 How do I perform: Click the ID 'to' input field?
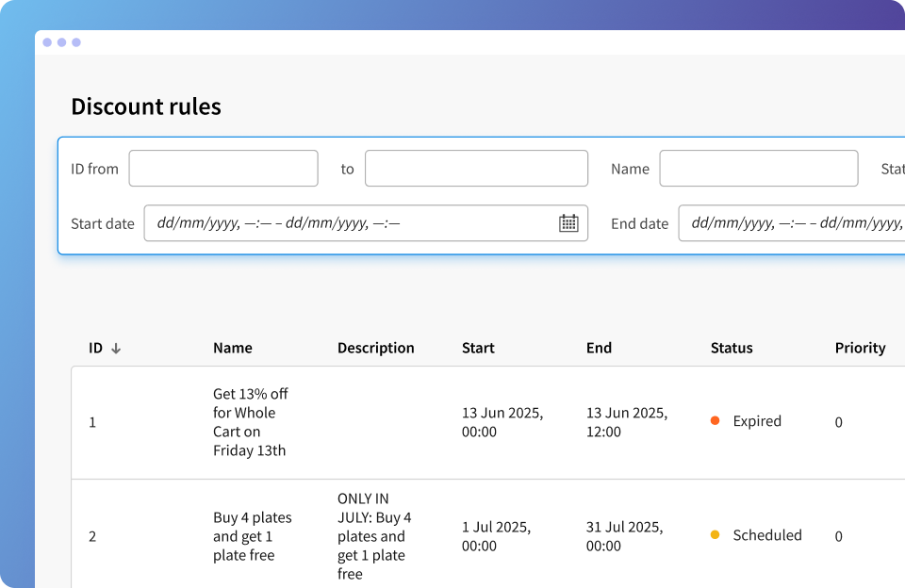click(x=476, y=169)
